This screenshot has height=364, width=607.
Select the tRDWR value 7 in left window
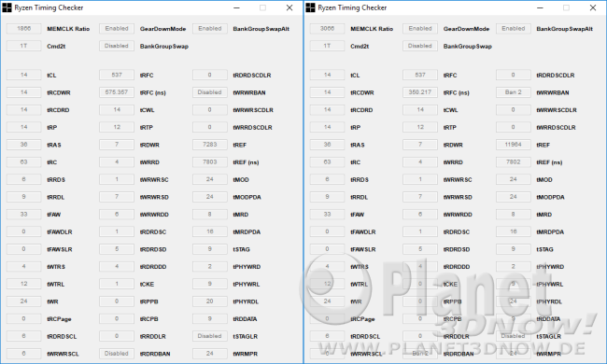117,145
